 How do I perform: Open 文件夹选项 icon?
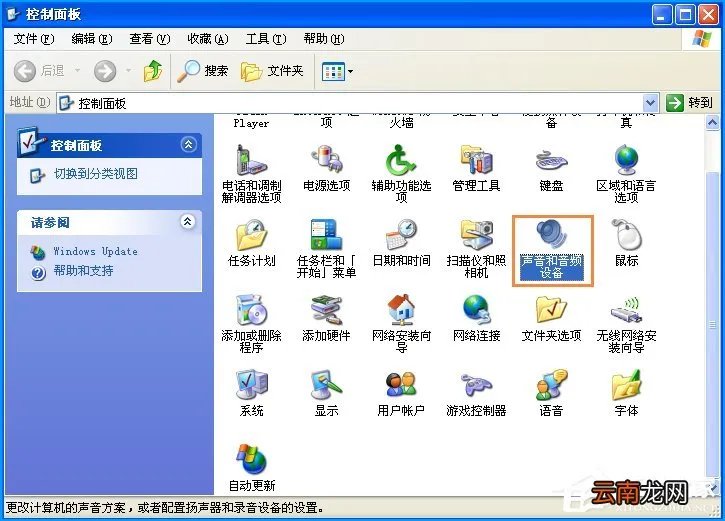point(551,318)
